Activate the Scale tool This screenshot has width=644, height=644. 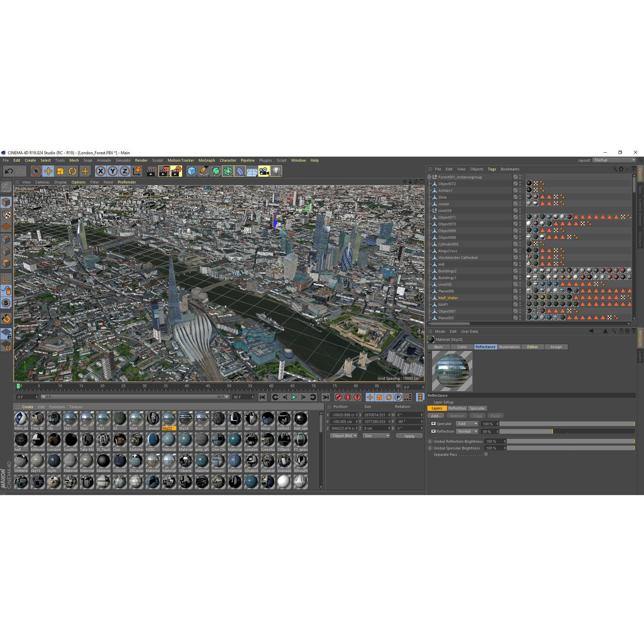[61, 171]
